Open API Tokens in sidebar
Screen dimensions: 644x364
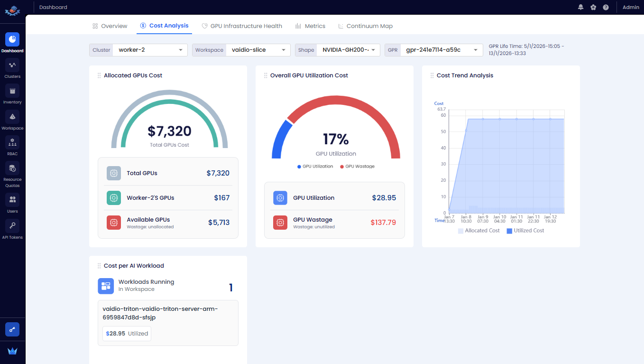(12, 225)
